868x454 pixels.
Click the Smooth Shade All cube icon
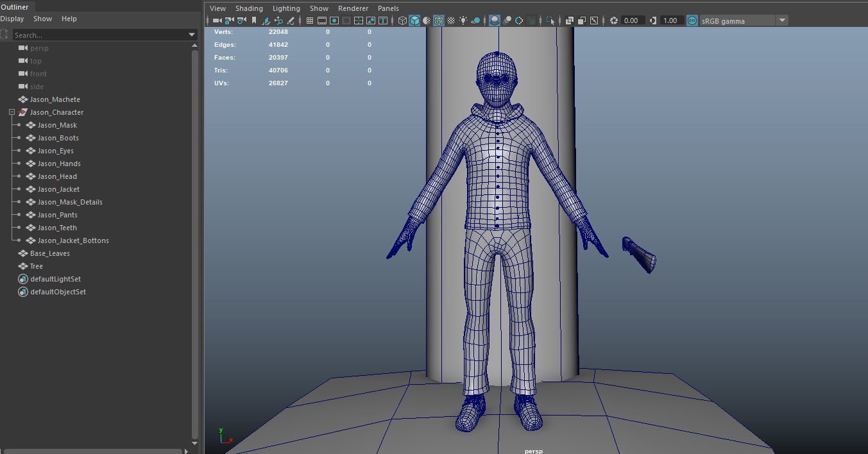tap(414, 21)
